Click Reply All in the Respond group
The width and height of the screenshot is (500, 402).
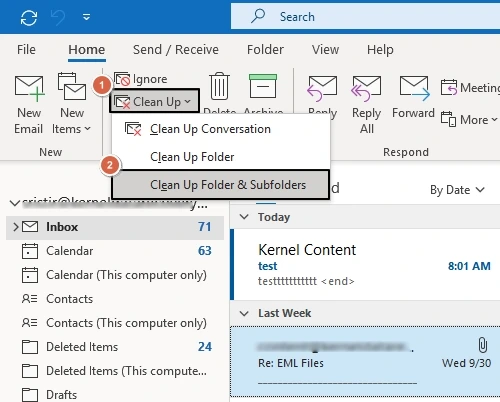(x=366, y=104)
